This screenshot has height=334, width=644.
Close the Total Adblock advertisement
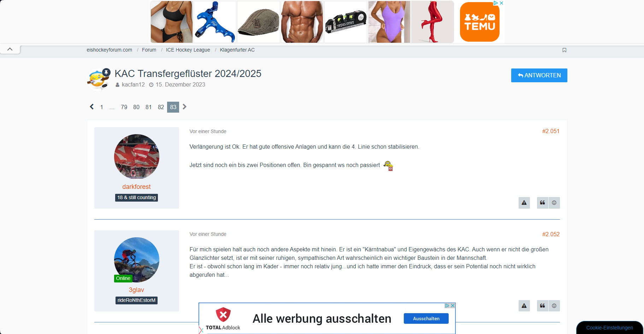tap(453, 306)
